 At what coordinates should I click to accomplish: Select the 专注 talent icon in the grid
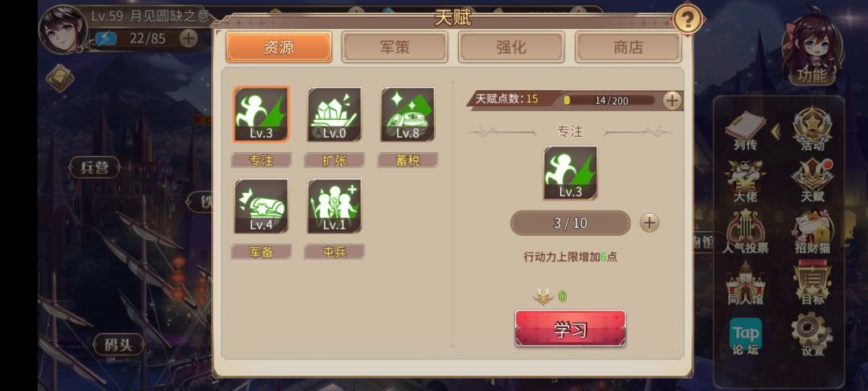[x=261, y=114]
